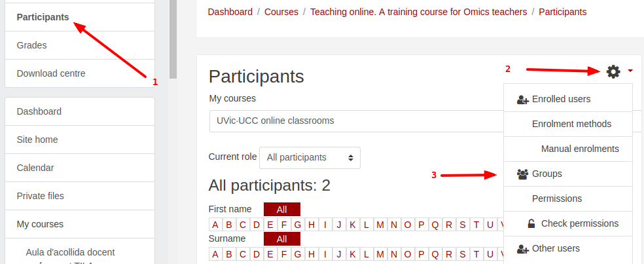Filter surname by All

click(281, 239)
